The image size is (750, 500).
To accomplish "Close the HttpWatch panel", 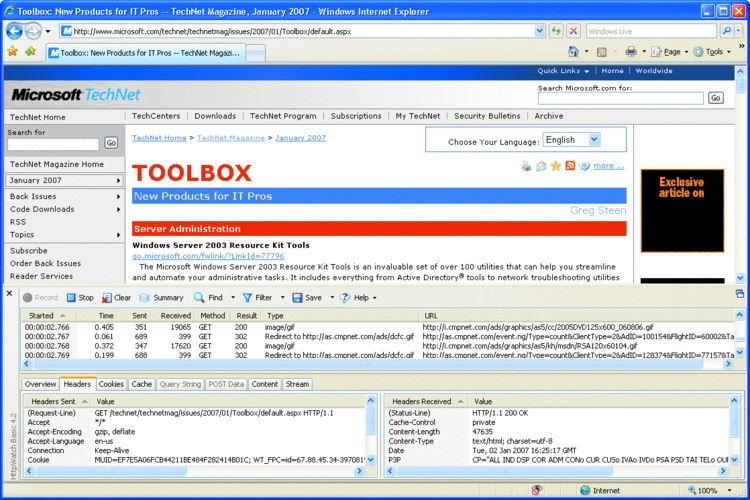I will click(10, 293).
